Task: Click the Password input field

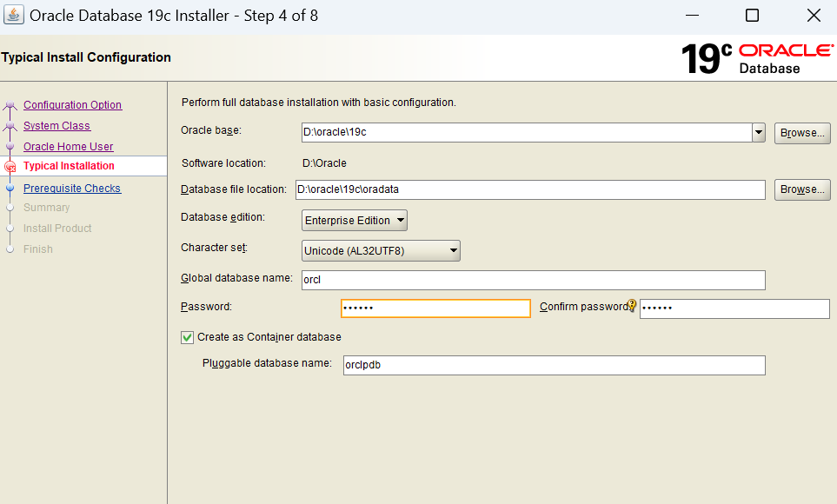Action: [x=435, y=308]
